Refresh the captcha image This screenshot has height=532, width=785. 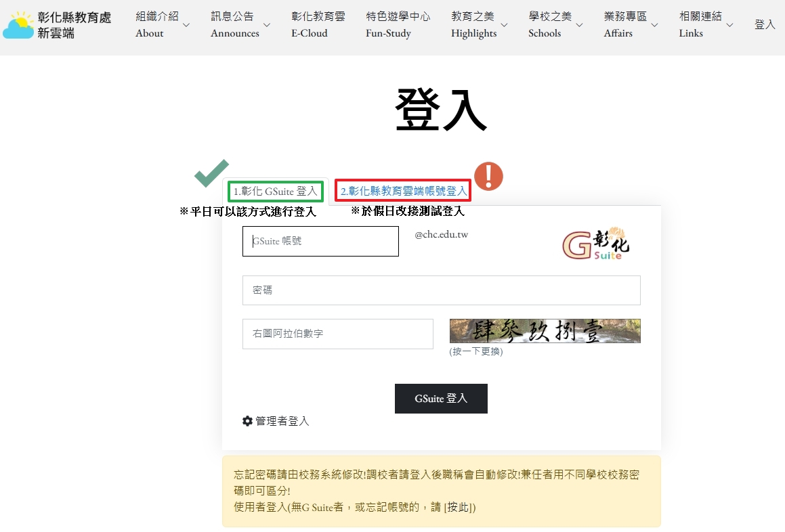pos(545,331)
